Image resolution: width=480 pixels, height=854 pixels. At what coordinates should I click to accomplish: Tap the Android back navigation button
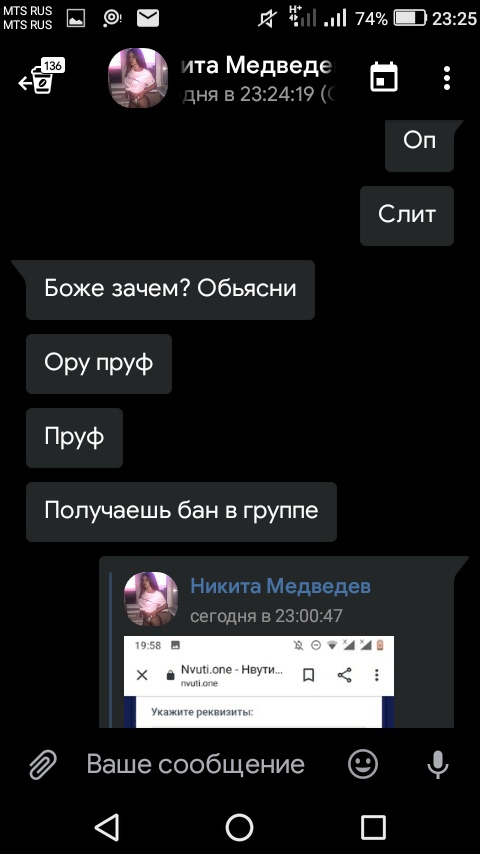point(107,828)
